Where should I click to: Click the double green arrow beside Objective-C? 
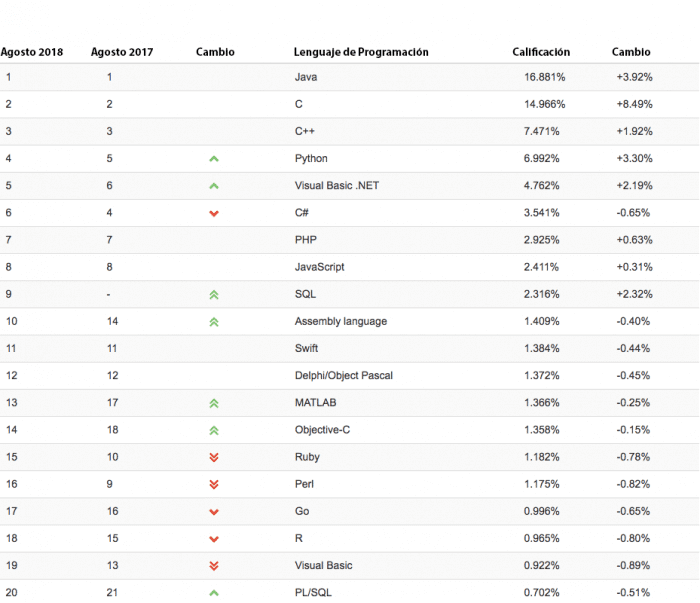tap(214, 430)
